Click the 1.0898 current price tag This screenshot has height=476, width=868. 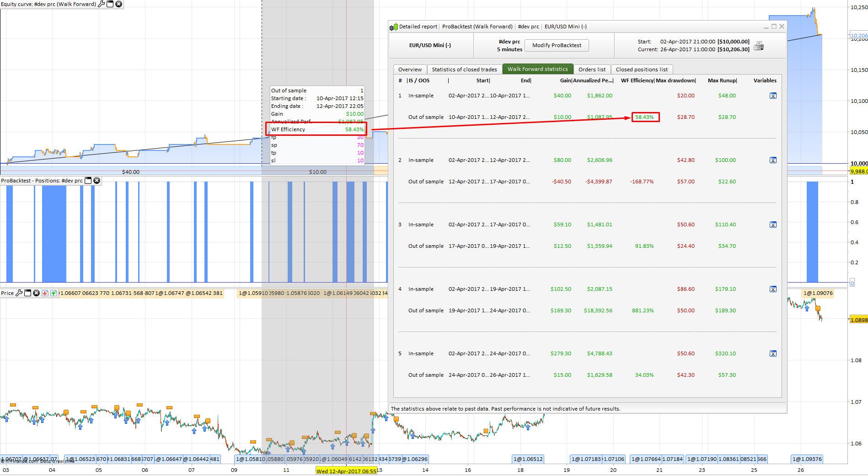[x=858, y=320]
